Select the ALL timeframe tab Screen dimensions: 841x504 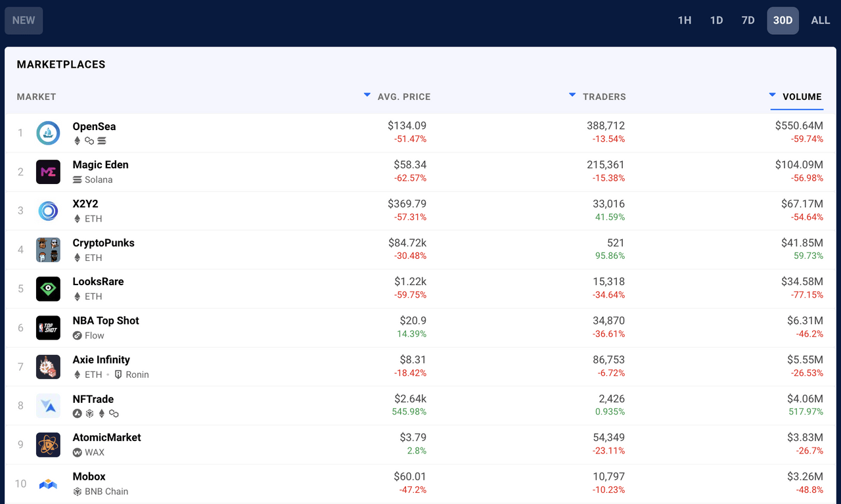821,20
